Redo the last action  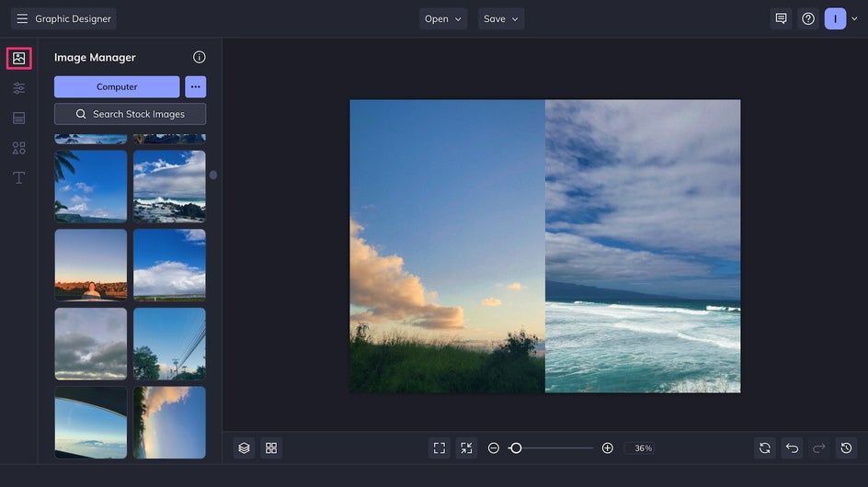tap(819, 447)
